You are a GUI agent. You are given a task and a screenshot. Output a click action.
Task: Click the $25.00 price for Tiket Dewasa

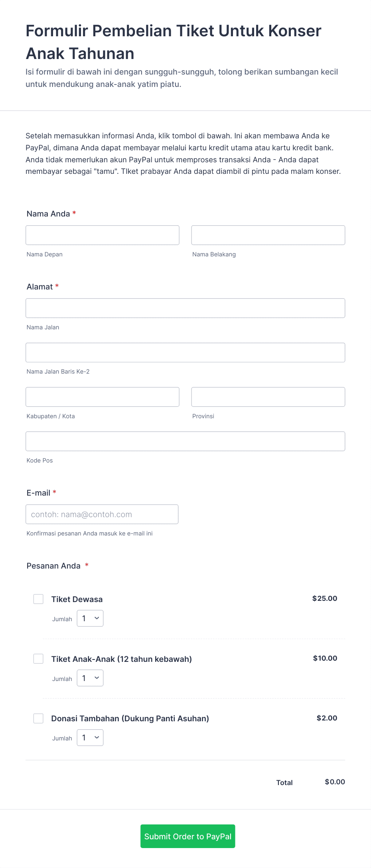(325, 598)
